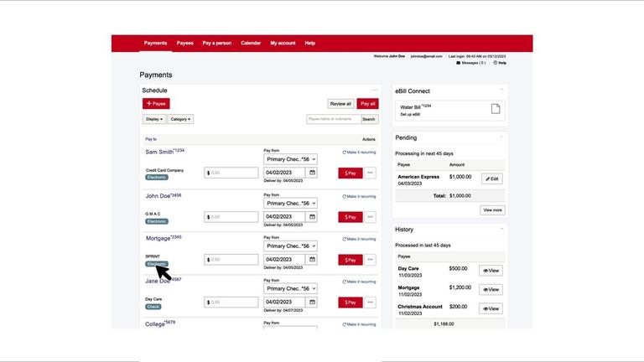Click the Pay to column header

click(151, 139)
